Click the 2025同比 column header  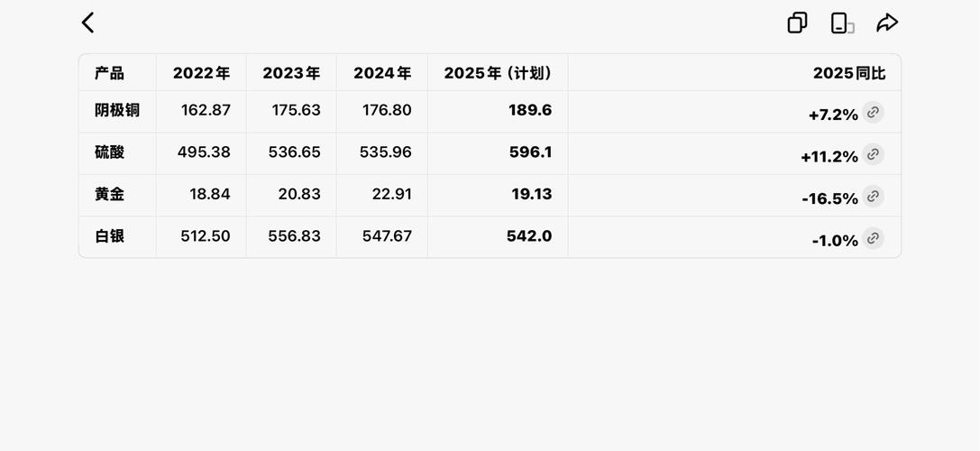click(848, 73)
